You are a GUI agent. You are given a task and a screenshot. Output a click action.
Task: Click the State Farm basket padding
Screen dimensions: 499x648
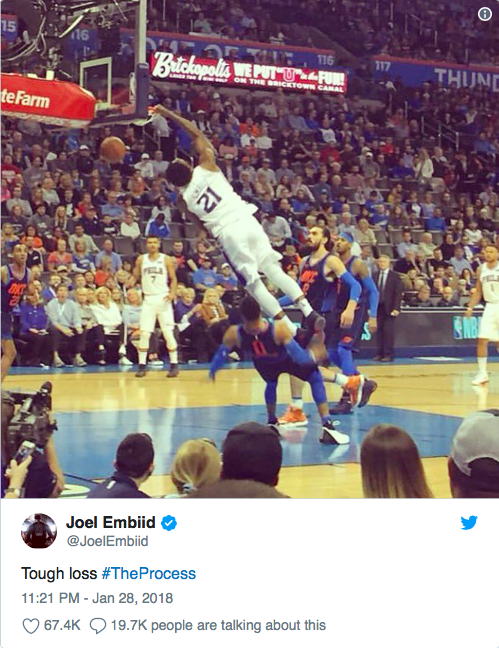48,98
